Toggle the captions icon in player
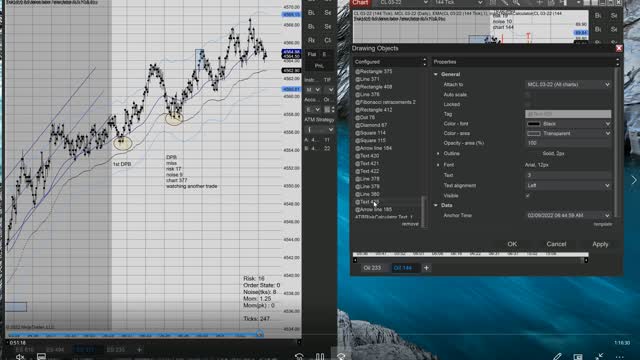This screenshot has width=640, height=360. [x=41, y=357]
